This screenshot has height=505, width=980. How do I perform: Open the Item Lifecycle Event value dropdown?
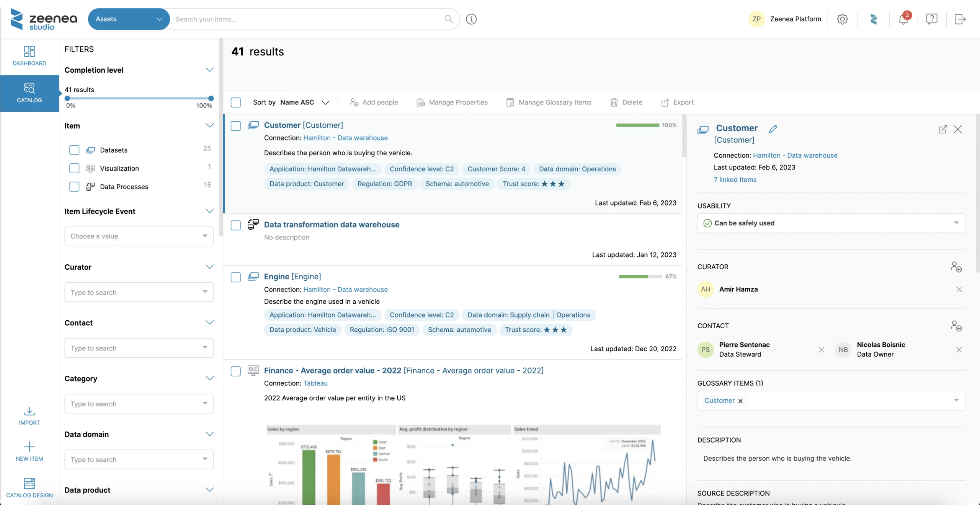(139, 236)
